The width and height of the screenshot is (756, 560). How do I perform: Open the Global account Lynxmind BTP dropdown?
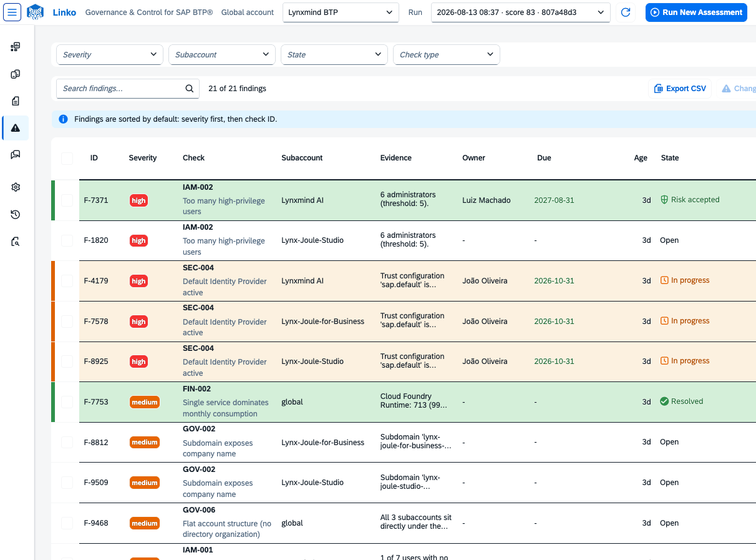(341, 12)
